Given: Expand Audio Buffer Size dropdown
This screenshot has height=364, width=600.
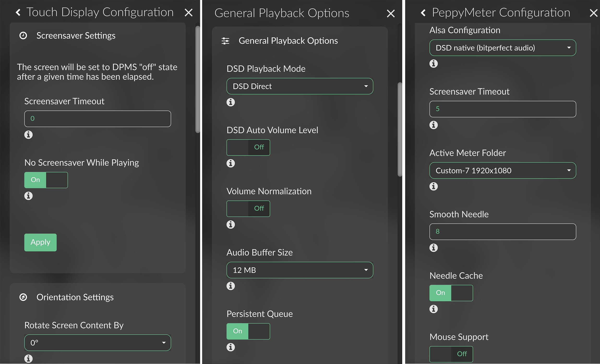Looking at the screenshot, I should tap(300, 270).
